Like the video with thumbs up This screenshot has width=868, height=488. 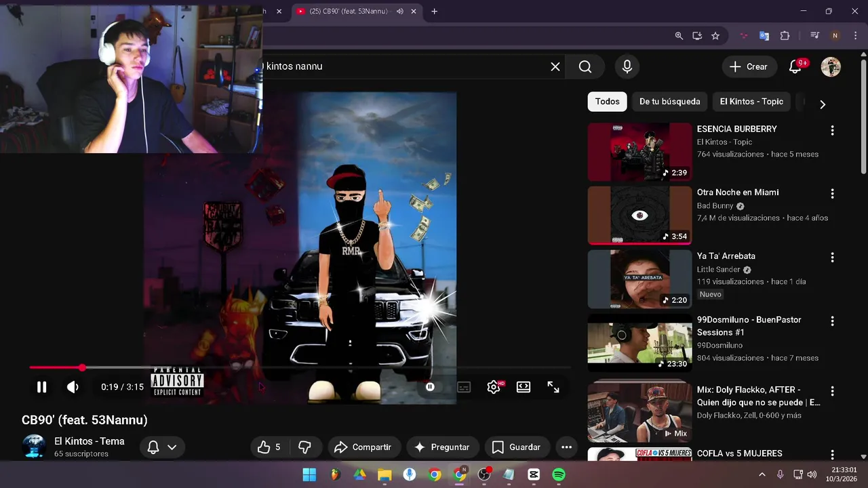(269, 447)
